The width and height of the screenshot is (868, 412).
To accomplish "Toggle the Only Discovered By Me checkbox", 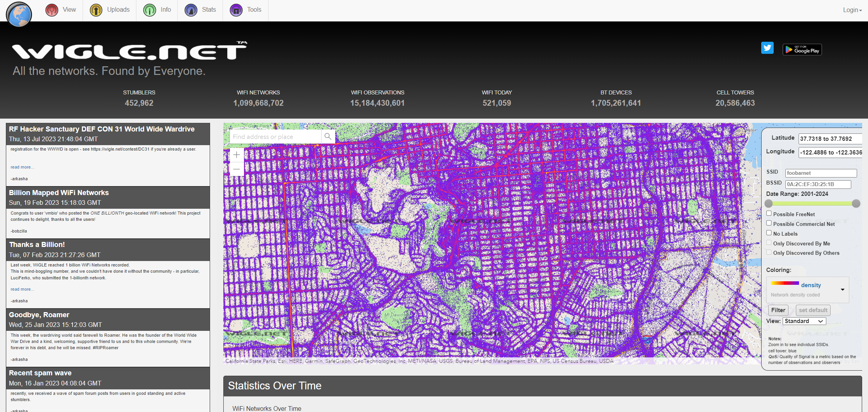I will point(769,243).
